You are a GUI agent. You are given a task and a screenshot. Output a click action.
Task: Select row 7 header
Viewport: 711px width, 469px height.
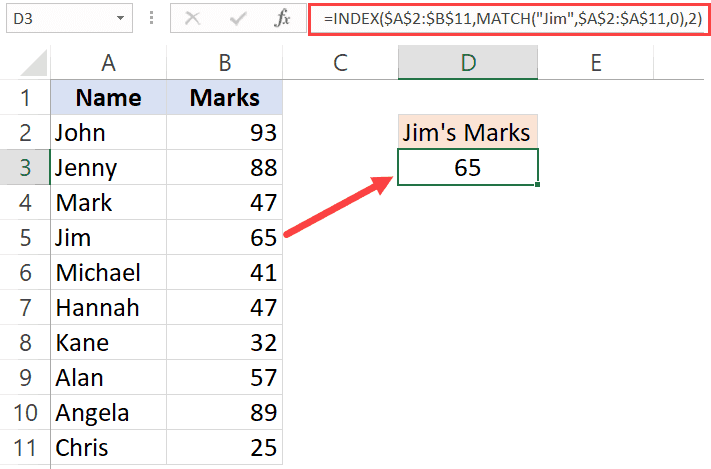click(x=25, y=307)
